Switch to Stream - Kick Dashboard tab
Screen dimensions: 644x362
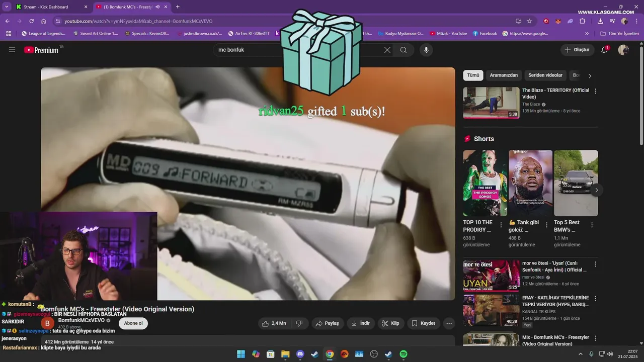(x=50, y=7)
